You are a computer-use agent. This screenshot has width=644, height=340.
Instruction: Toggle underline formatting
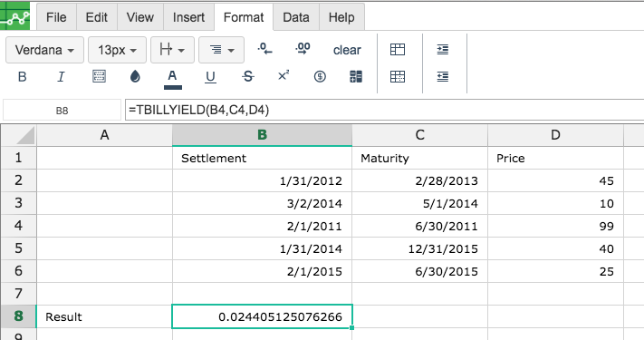point(210,77)
